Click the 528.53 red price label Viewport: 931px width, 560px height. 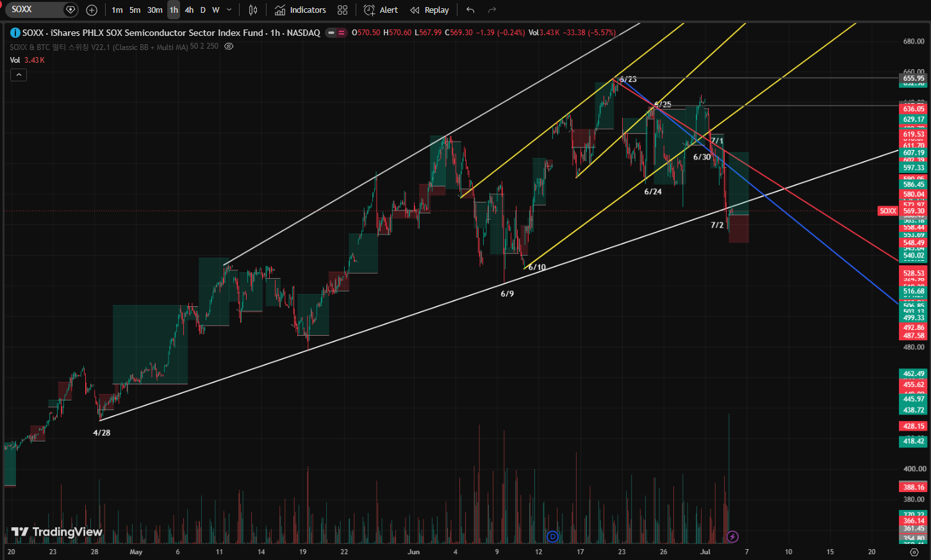(x=914, y=273)
